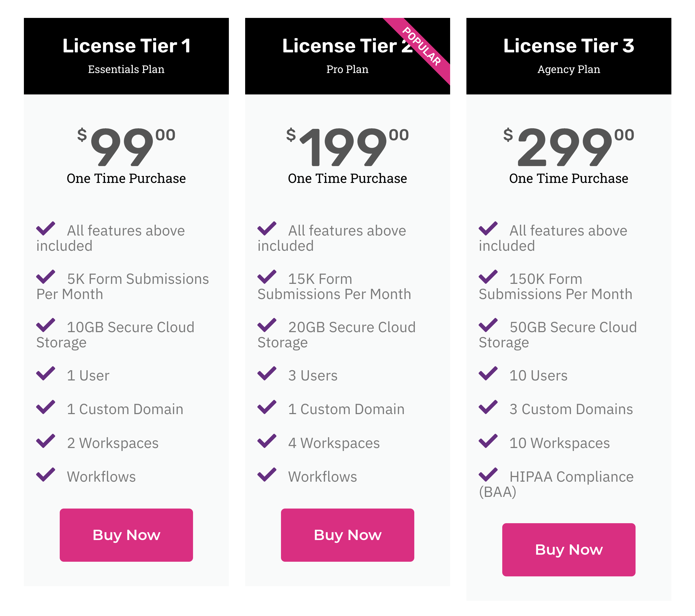Buy the $299 Agency Plan

[x=568, y=549]
